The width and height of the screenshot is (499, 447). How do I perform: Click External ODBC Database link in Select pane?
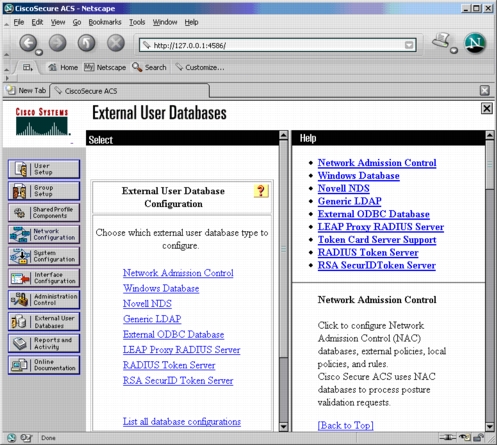click(173, 335)
